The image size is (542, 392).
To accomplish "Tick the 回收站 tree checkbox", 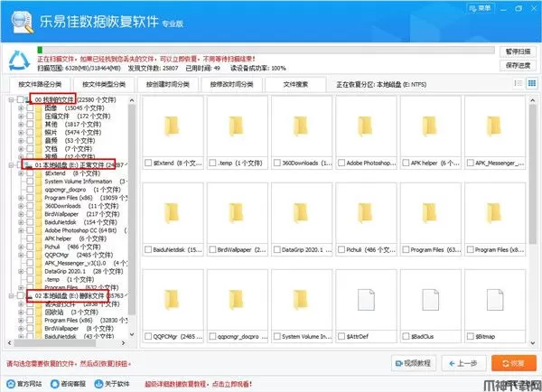I will [30, 313].
